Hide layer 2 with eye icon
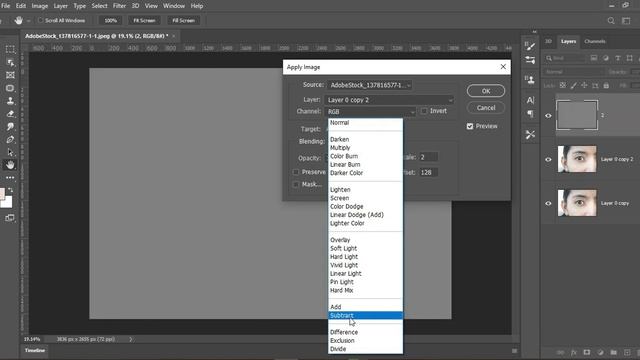This screenshot has width=640, height=360. coord(548,116)
